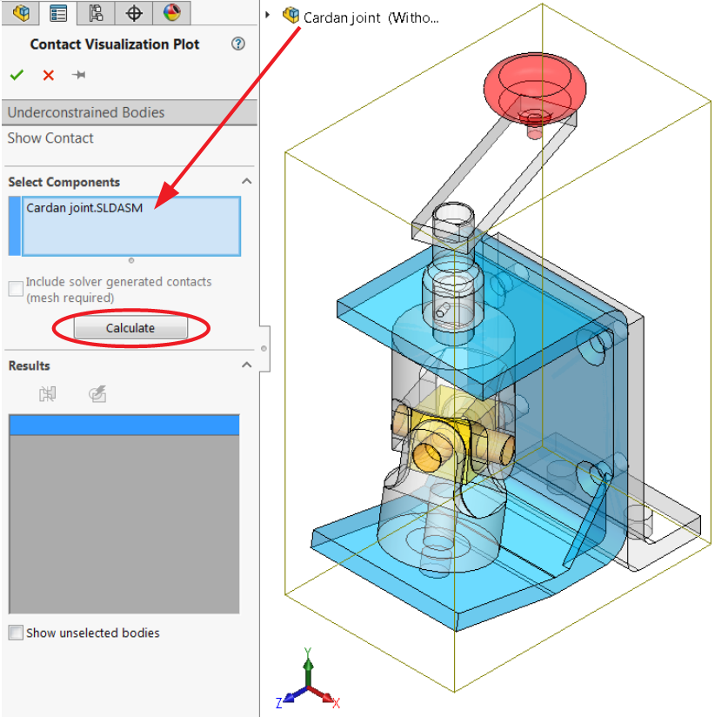The height and width of the screenshot is (717, 728).
Task: Open the DisplayManager color wheel tab
Action: tap(171, 13)
